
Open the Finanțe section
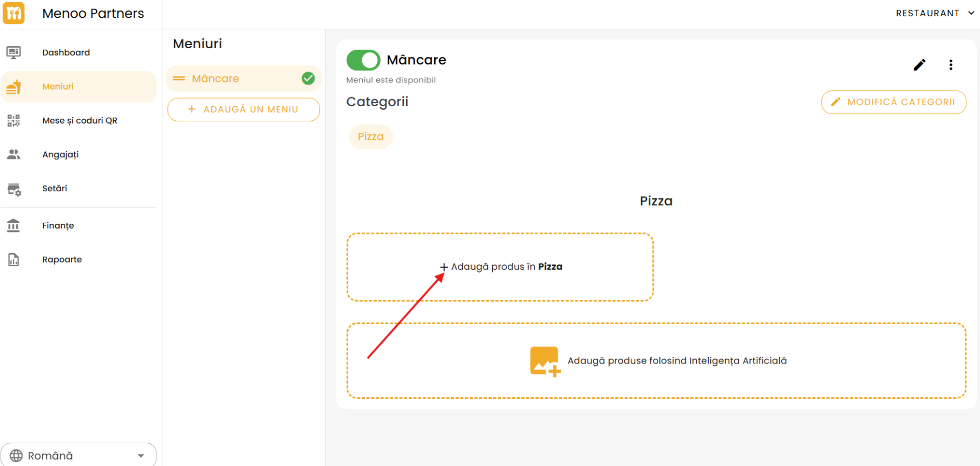pyautogui.click(x=79, y=225)
